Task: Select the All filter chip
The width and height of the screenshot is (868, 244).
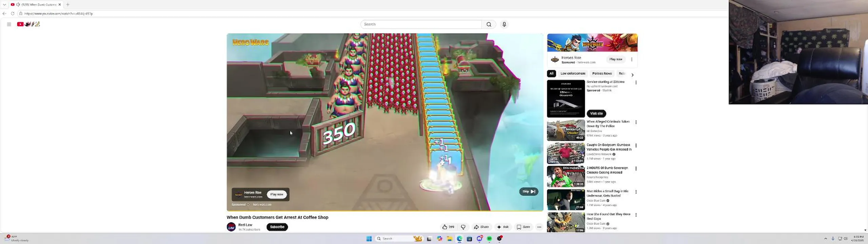Action: tap(551, 74)
